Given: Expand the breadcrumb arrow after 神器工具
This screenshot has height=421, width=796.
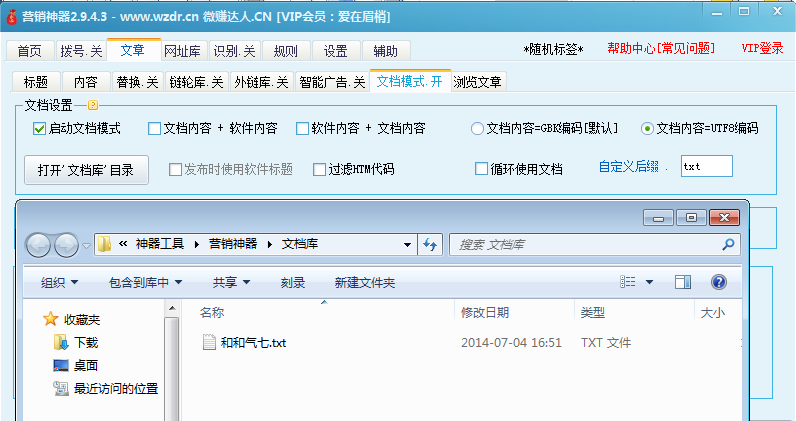Looking at the screenshot, I should pyautogui.click(x=196, y=245).
